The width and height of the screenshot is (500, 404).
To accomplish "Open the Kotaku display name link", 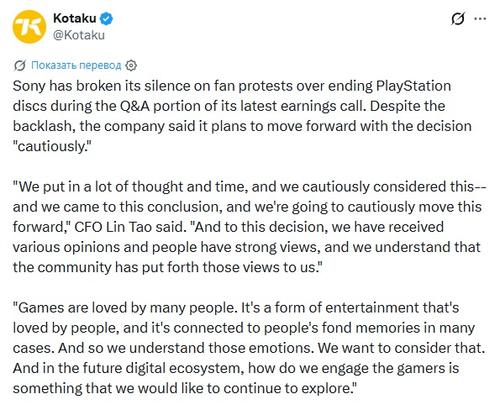I will click(x=74, y=18).
